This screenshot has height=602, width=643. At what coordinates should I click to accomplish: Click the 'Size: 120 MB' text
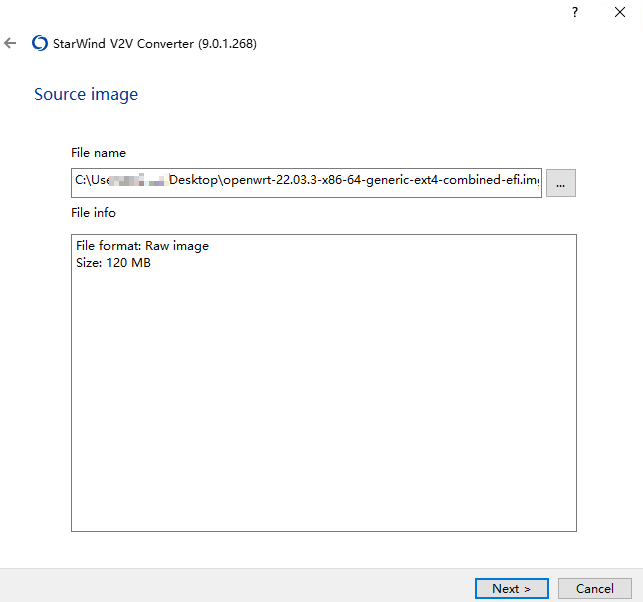tap(113, 262)
